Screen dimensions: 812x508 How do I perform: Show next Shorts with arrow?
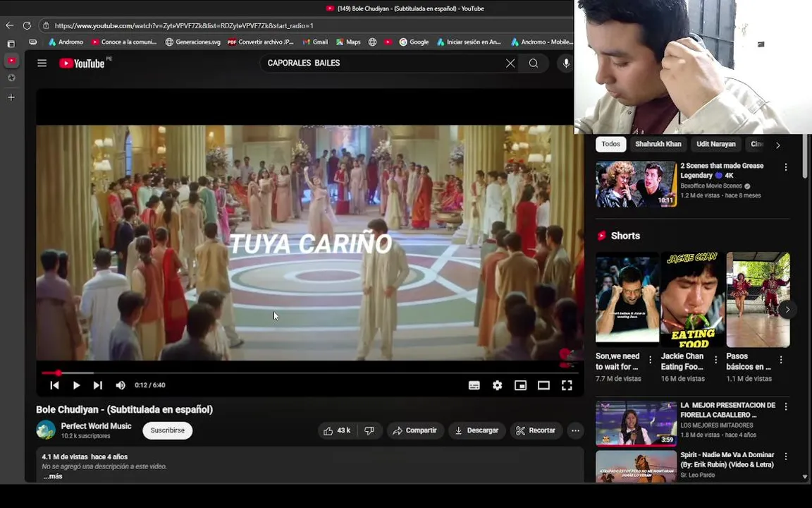tap(787, 310)
